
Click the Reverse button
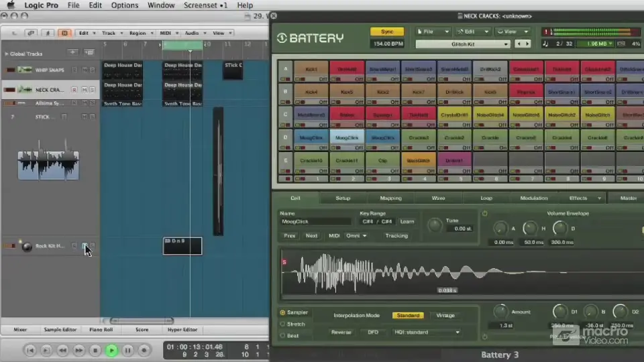341,332
